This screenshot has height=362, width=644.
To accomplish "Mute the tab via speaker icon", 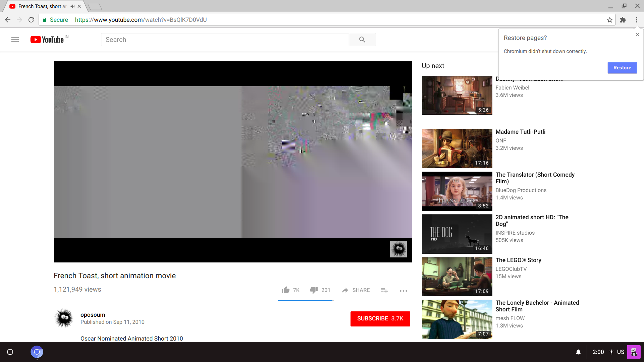I will [72, 6].
